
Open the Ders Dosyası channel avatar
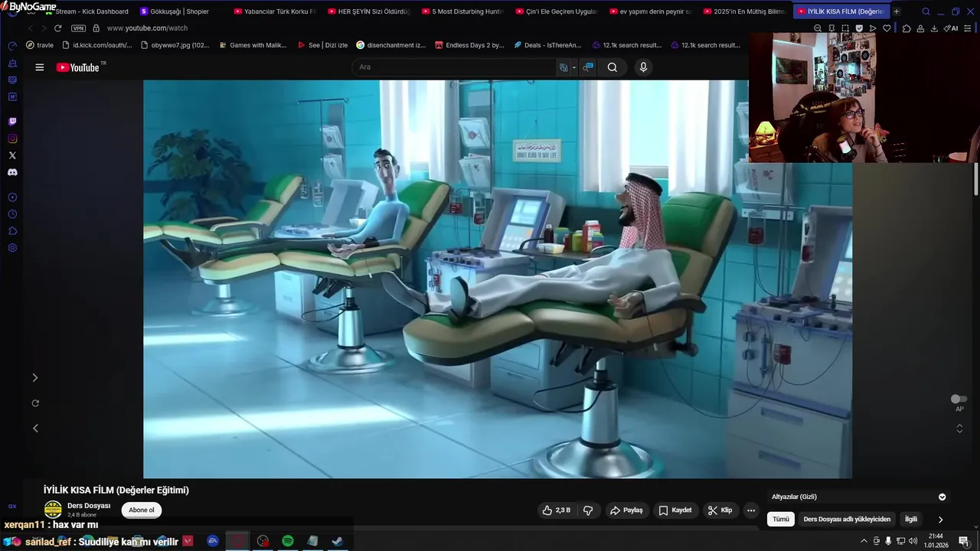tap(53, 510)
